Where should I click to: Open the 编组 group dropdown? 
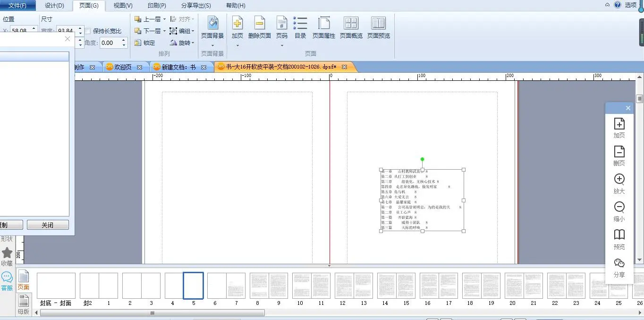[x=193, y=31]
